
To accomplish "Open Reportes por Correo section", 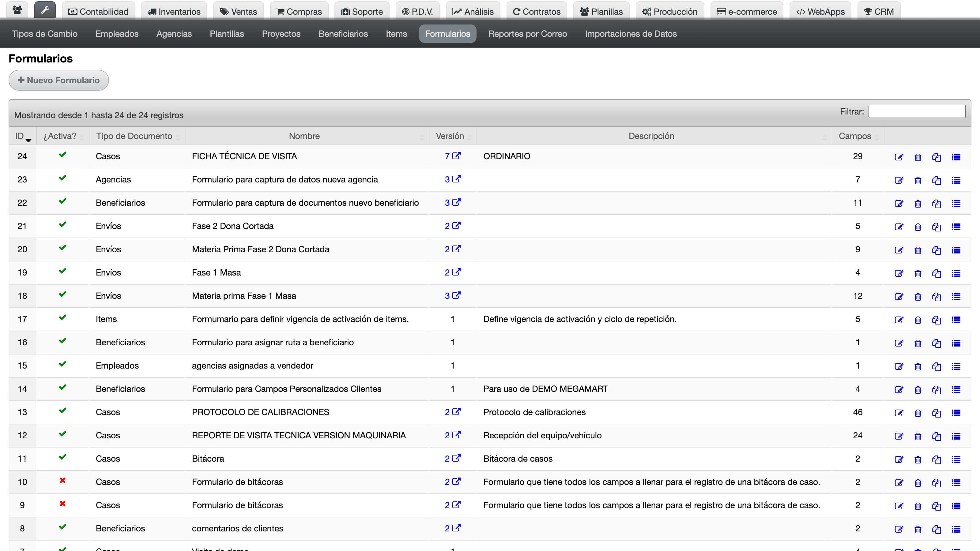I will (527, 33).
